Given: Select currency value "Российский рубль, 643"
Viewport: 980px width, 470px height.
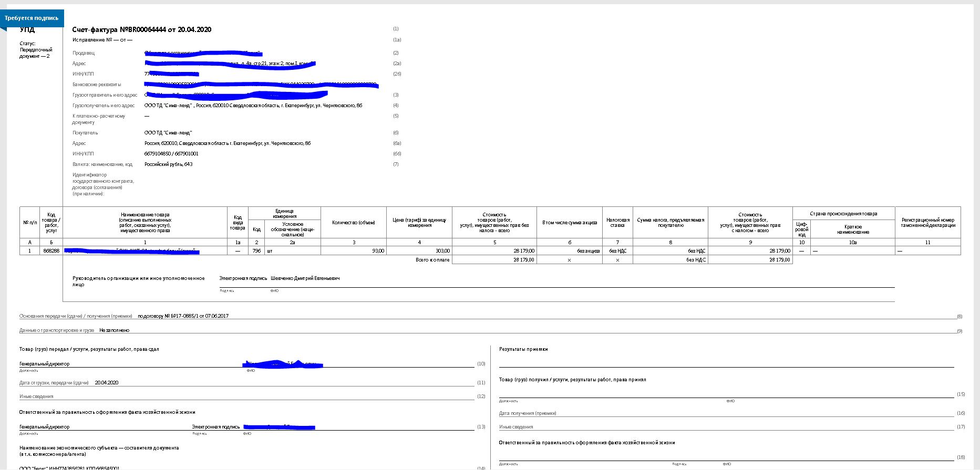Looking at the screenshot, I should coord(168,164).
